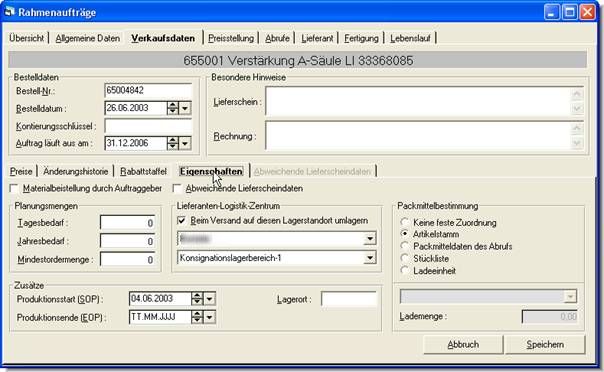Image resolution: width=604 pixels, height=372 pixels.
Task: Click the Auftrag läuft aus am date field
Action: (x=136, y=143)
